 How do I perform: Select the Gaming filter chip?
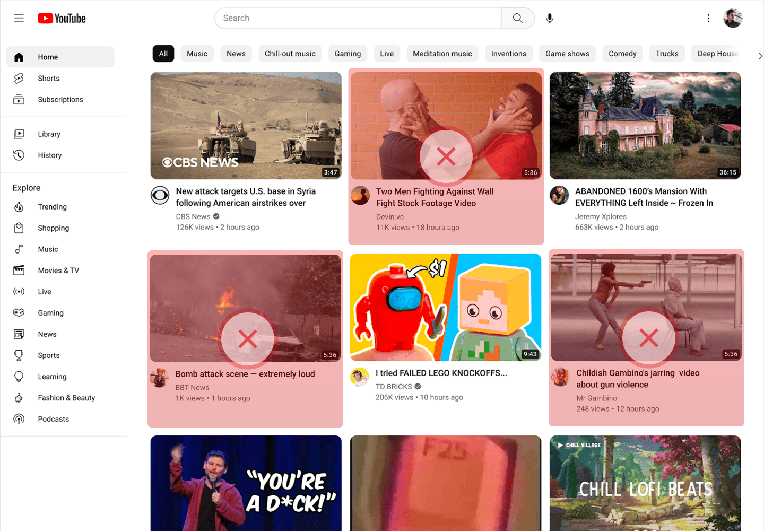(348, 54)
